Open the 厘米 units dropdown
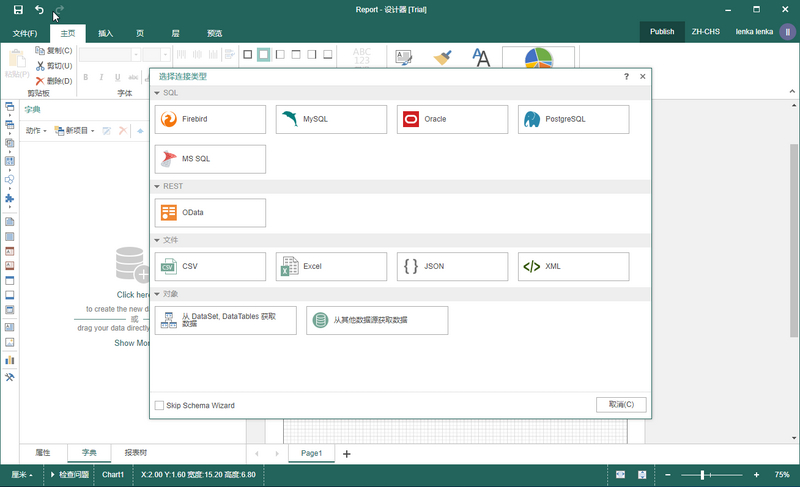Image resolution: width=800 pixels, height=487 pixels. [x=22, y=475]
